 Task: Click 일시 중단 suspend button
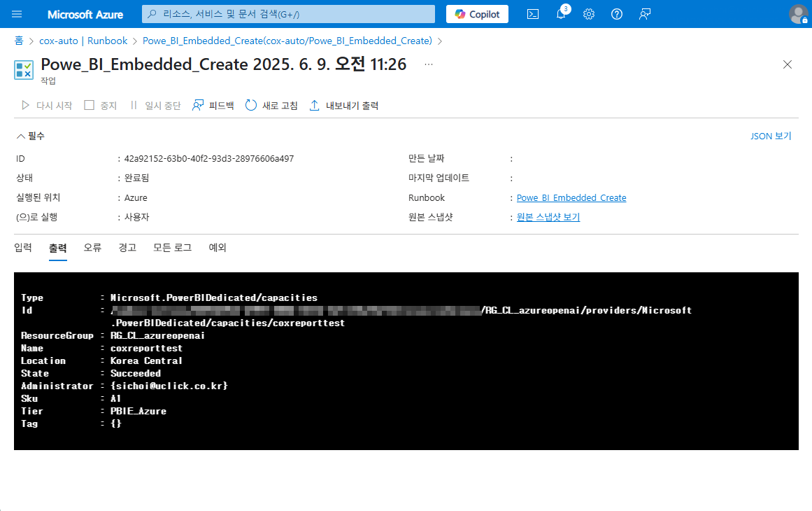pos(155,105)
